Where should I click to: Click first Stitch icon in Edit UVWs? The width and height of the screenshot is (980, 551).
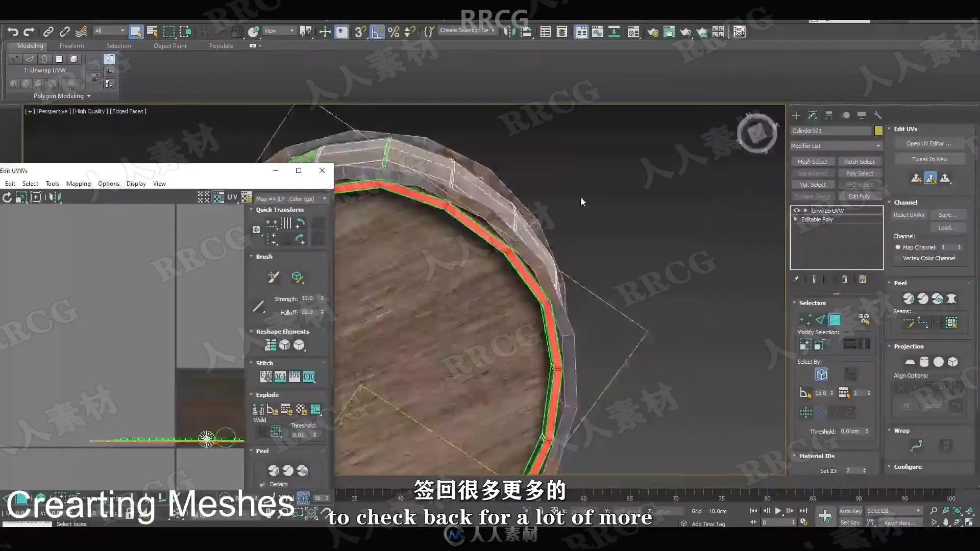click(266, 377)
